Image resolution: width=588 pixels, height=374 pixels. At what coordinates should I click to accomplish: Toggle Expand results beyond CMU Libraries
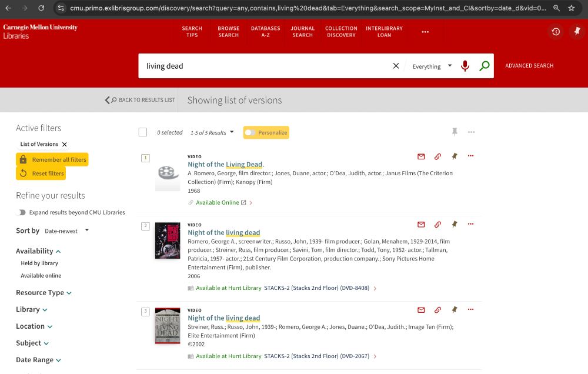coord(21,212)
